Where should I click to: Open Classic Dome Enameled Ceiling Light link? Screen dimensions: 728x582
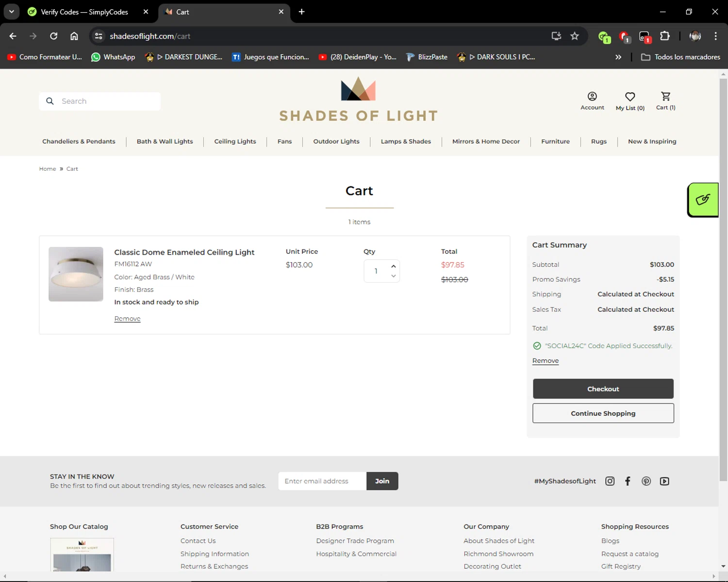click(x=184, y=252)
